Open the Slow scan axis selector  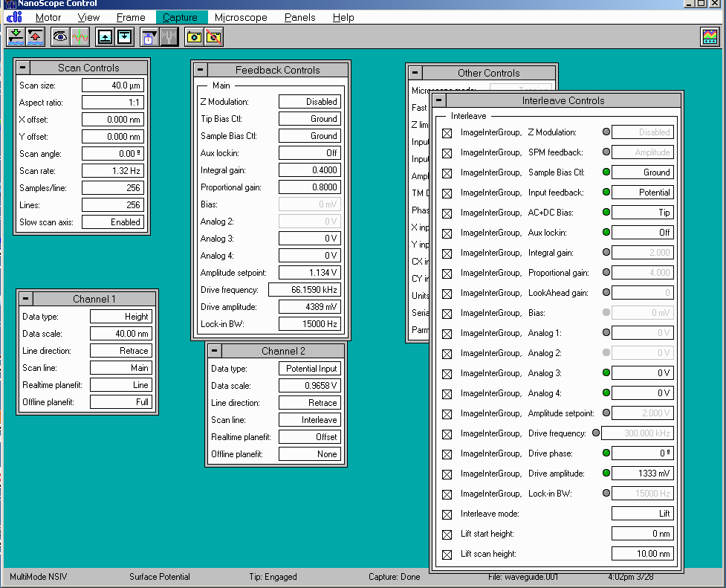(113, 222)
